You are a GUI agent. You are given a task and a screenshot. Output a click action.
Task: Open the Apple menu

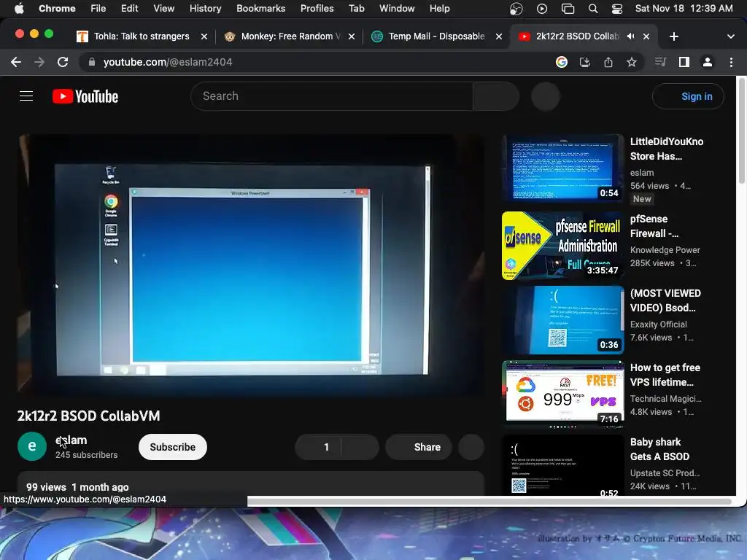tap(19, 8)
